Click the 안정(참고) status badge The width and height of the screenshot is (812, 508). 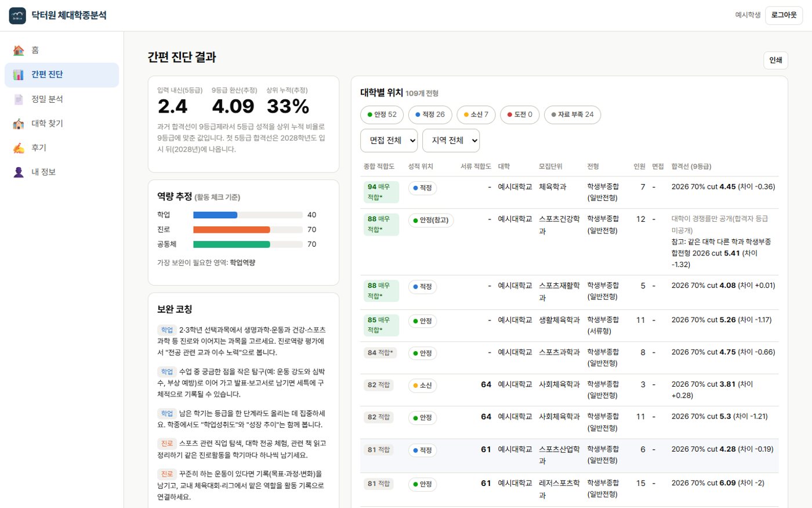click(431, 221)
